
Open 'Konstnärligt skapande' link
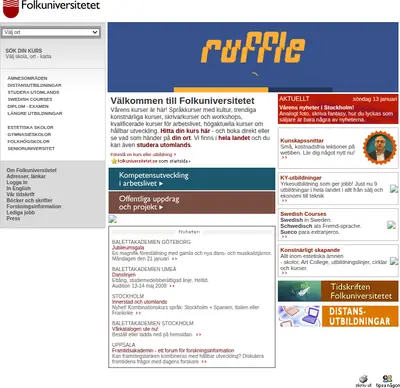point(310,250)
